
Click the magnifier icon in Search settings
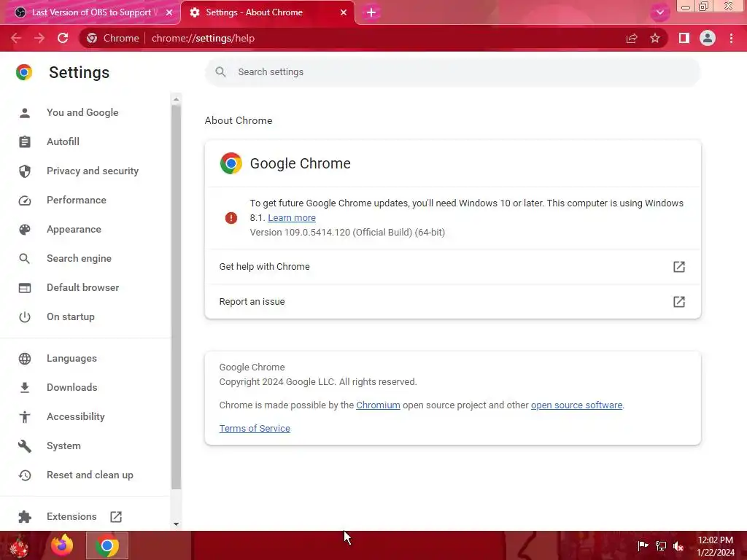[220, 72]
